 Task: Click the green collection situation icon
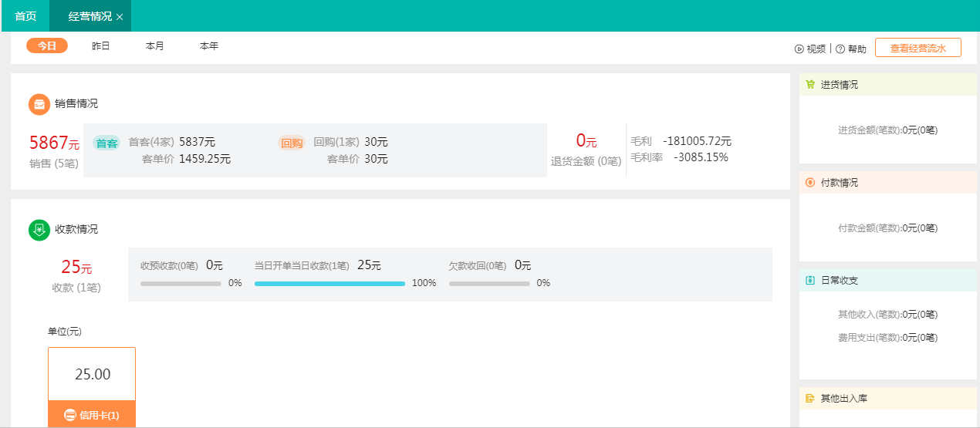(39, 230)
